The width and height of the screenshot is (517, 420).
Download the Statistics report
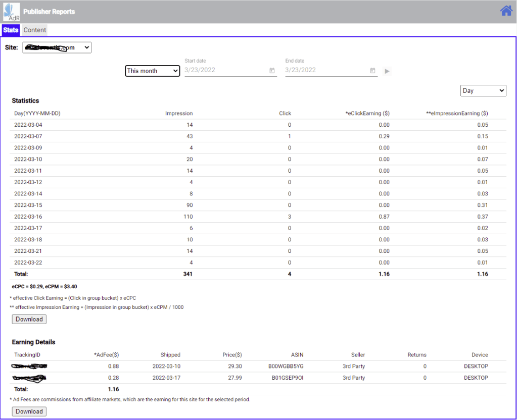click(29, 319)
